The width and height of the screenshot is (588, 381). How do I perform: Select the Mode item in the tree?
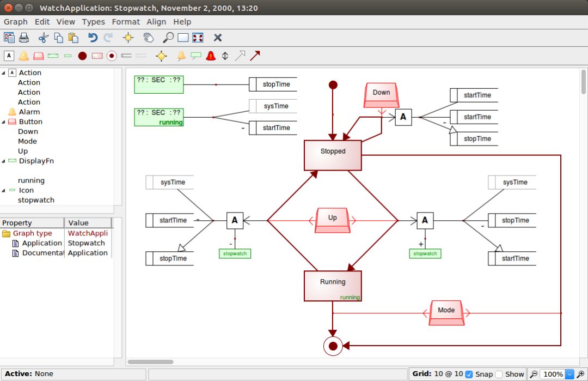[27, 141]
